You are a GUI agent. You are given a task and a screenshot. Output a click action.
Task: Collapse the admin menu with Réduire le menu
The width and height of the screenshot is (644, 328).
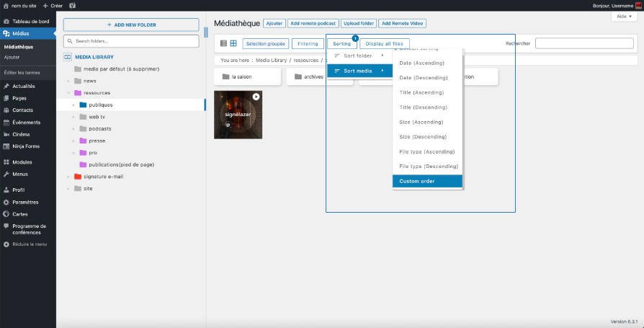click(x=29, y=244)
